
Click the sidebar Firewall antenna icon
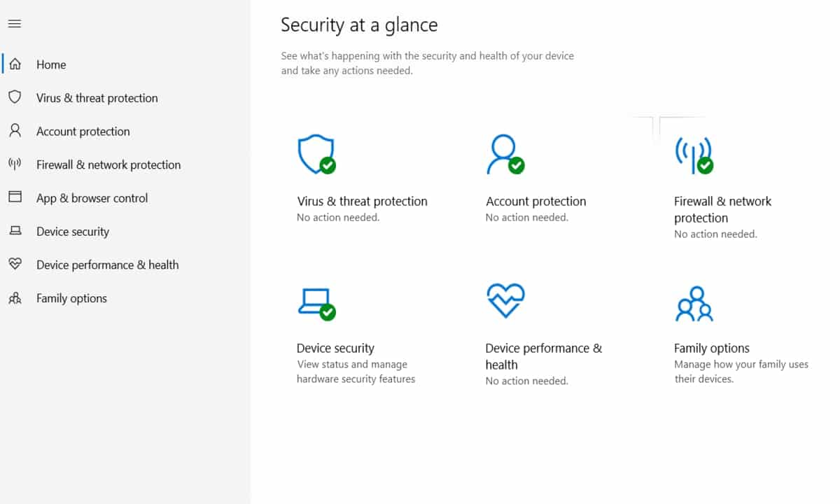(x=15, y=164)
